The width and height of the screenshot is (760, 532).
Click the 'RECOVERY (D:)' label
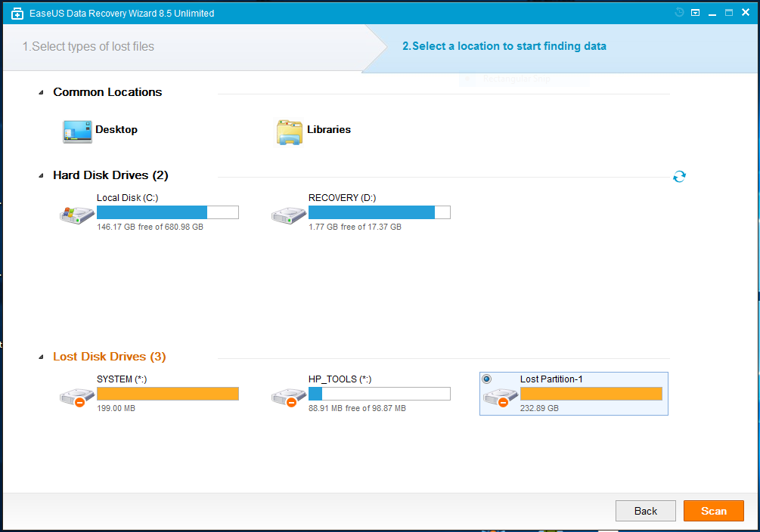point(343,198)
